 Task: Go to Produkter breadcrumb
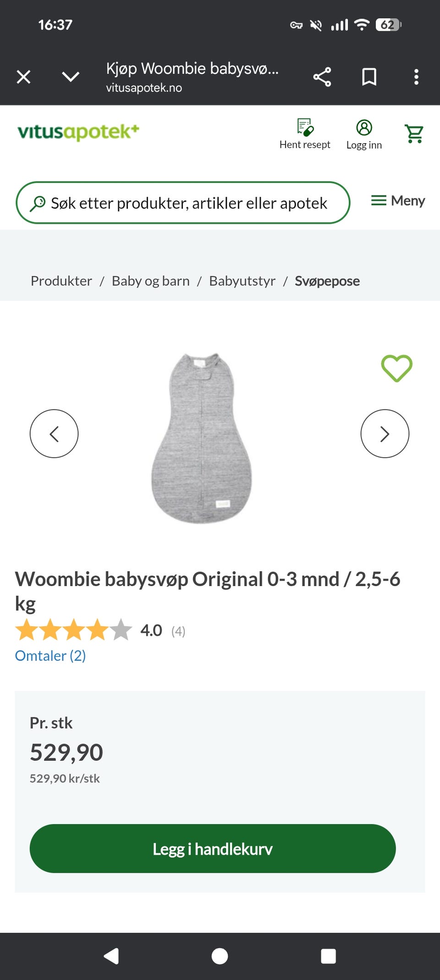pos(61,281)
